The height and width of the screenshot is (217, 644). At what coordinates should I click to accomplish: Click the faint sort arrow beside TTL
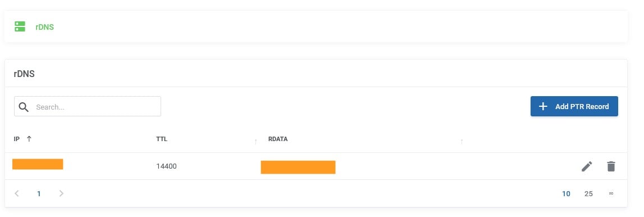coord(255,142)
